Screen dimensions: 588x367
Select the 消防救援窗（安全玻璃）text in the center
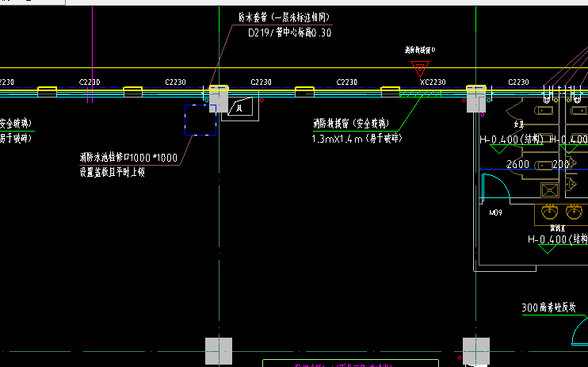(351, 124)
